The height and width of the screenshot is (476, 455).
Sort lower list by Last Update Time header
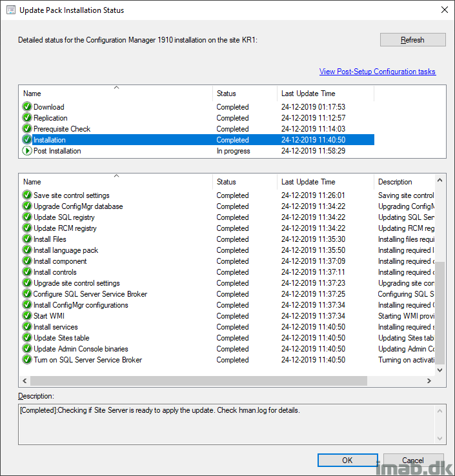click(x=326, y=181)
